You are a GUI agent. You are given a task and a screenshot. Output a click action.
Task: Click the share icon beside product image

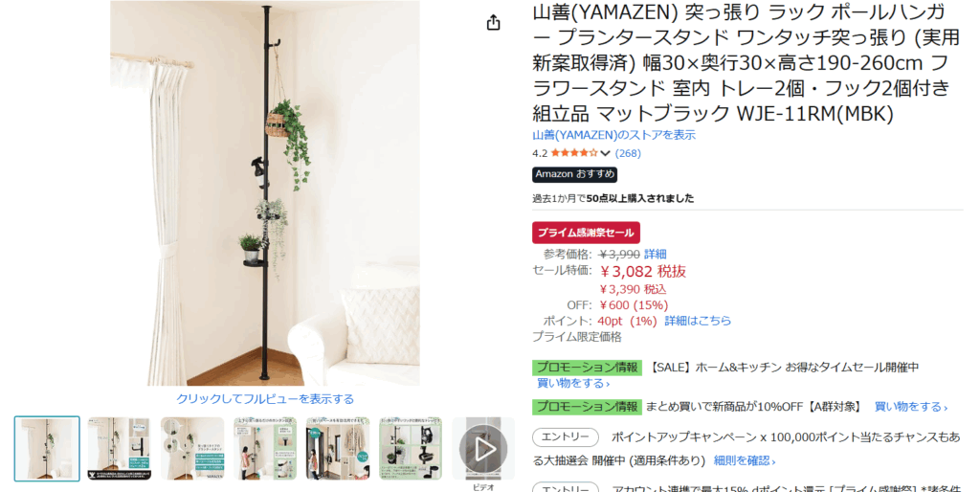[493, 23]
